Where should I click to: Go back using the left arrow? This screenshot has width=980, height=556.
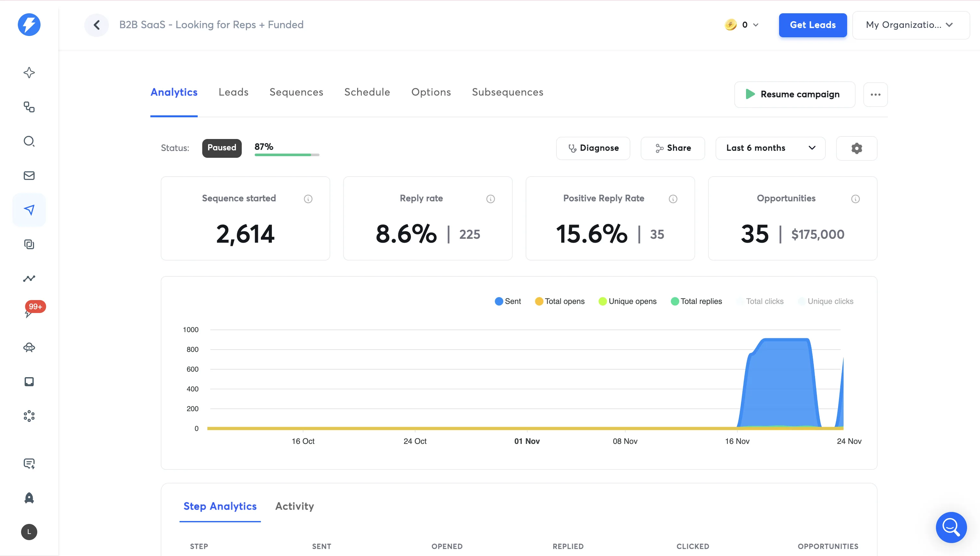click(97, 25)
